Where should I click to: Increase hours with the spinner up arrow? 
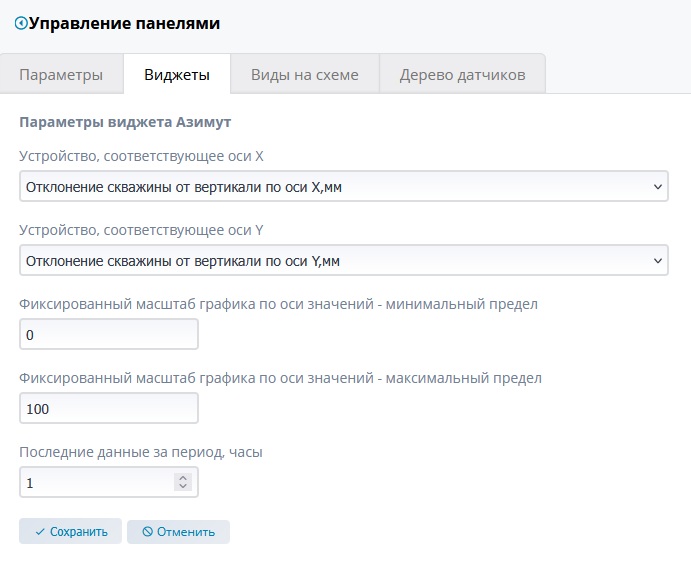[182, 478]
